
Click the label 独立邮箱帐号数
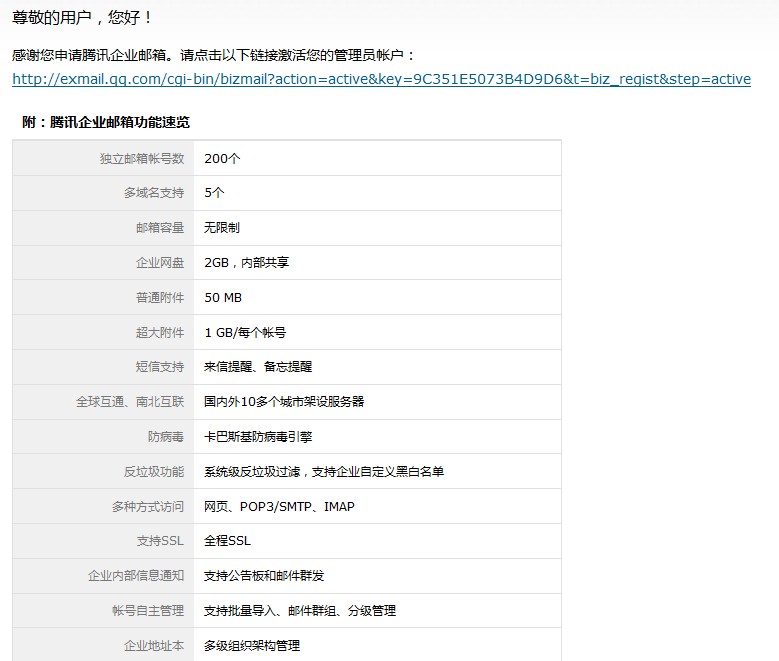point(142,159)
